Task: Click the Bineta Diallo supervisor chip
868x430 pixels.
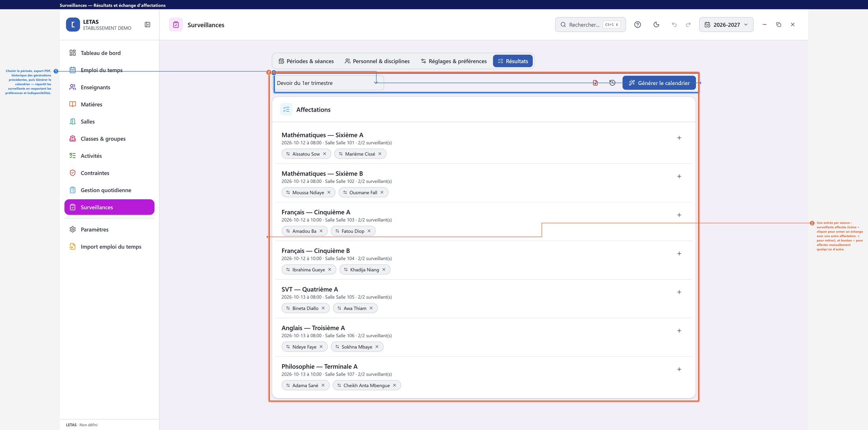Action: [x=305, y=308]
